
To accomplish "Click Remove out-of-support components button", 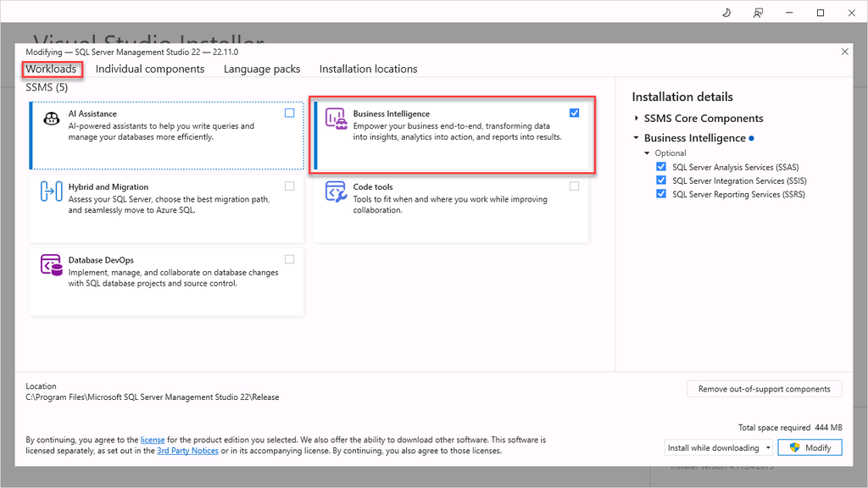I will tap(764, 389).
